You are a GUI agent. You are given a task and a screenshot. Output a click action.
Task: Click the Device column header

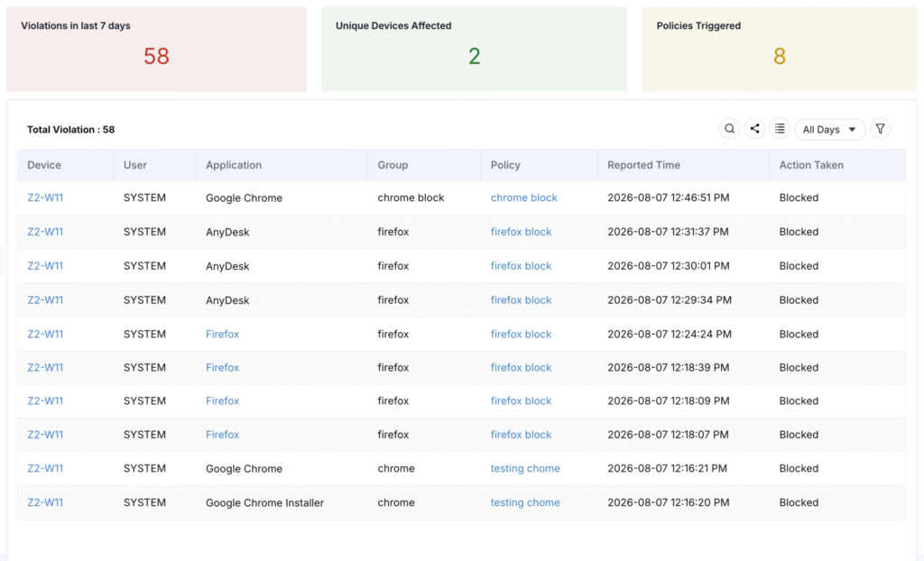pos(44,165)
